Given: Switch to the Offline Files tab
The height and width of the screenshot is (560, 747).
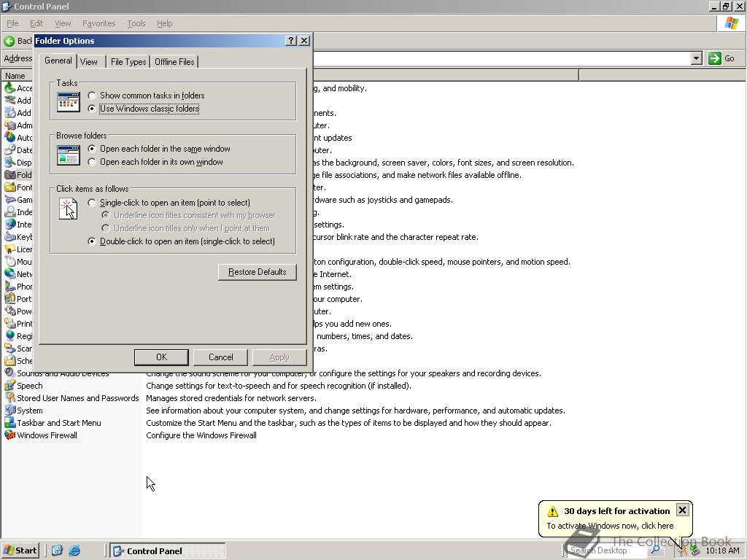Looking at the screenshot, I should (x=174, y=62).
